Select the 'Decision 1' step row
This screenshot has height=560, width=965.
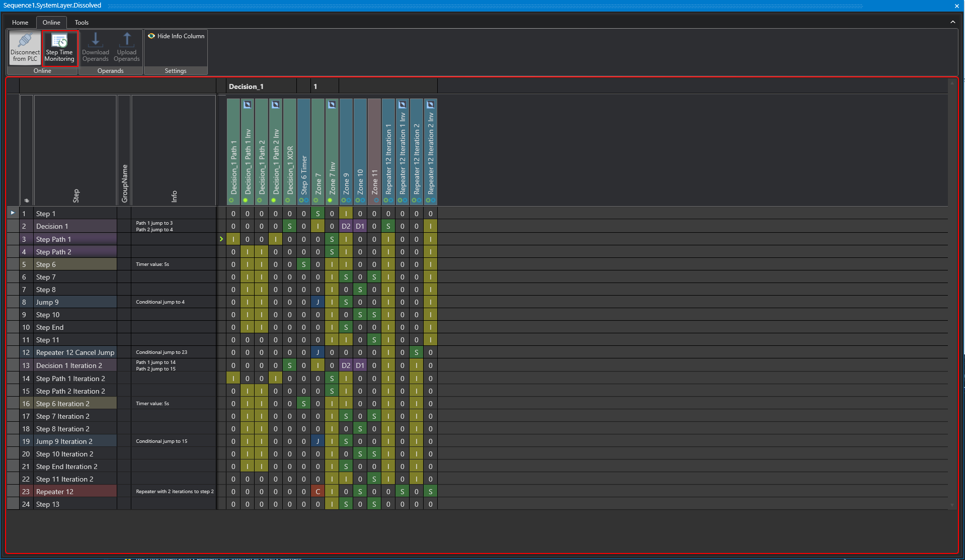tap(75, 226)
